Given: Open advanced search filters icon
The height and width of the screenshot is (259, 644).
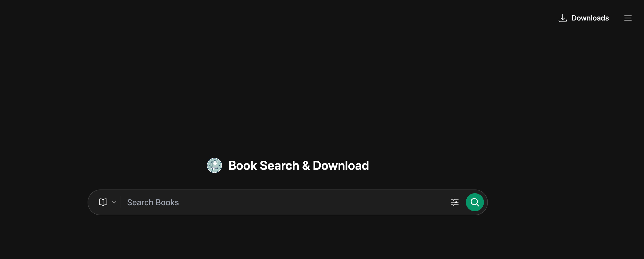Looking at the screenshot, I should tap(455, 202).
